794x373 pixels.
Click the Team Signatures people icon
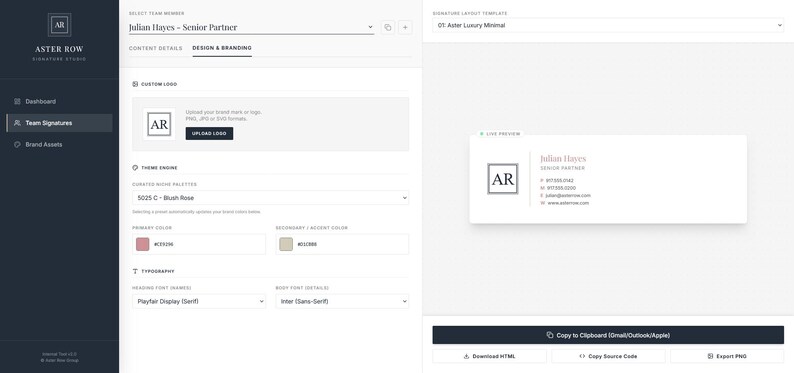pyautogui.click(x=17, y=123)
